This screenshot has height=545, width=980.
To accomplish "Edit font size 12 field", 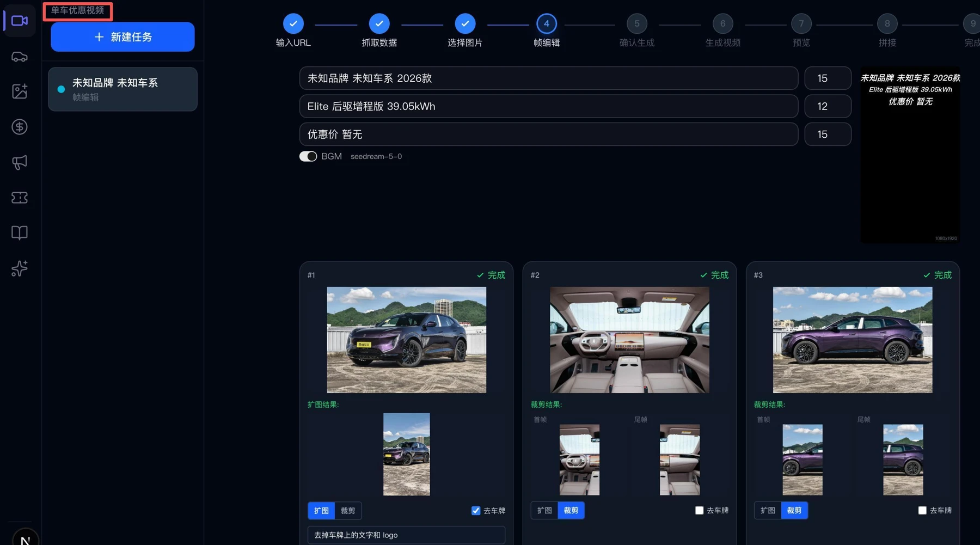I will click(x=828, y=106).
